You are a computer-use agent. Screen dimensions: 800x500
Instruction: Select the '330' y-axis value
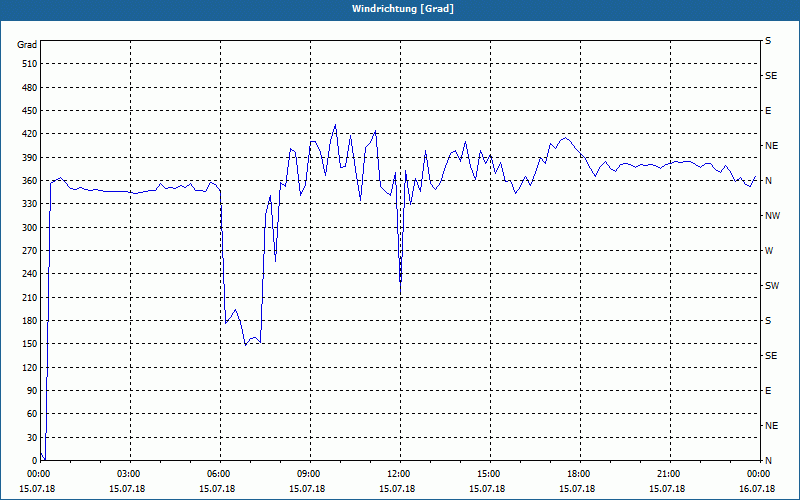point(29,204)
